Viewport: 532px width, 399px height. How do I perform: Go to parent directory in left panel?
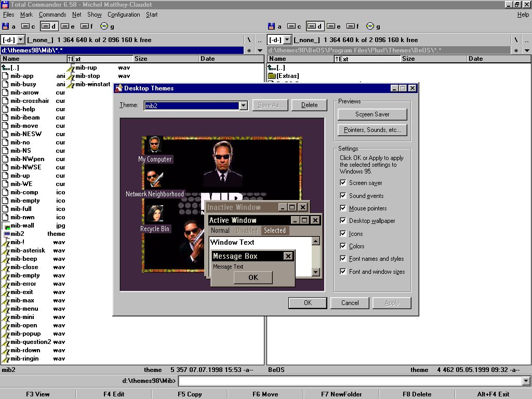coord(6,68)
